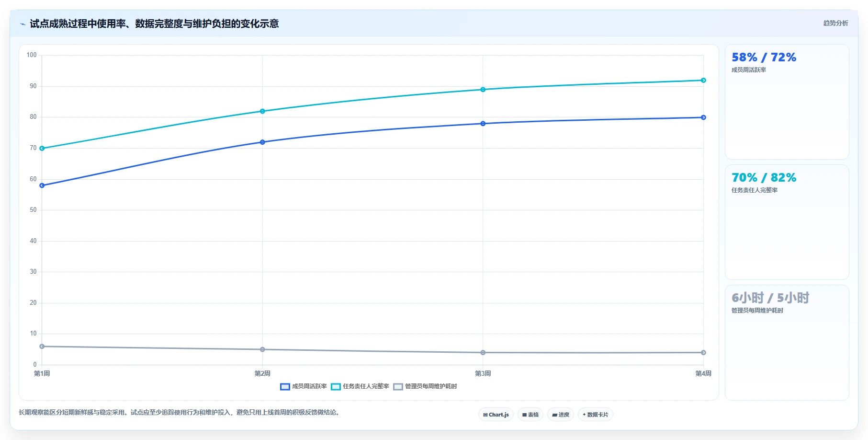Click the footer note starting 长期观察能区分
This screenshot has width=868, height=440.
click(x=180, y=412)
